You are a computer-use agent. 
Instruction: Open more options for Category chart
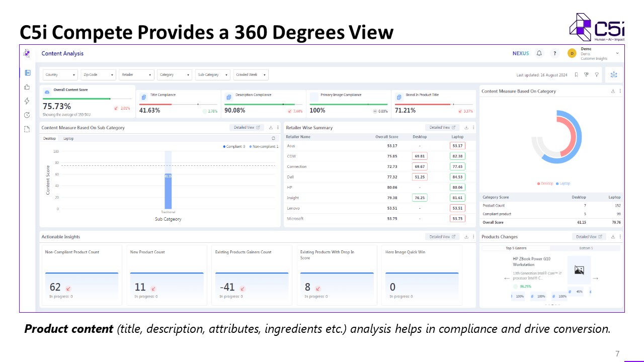(620, 91)
